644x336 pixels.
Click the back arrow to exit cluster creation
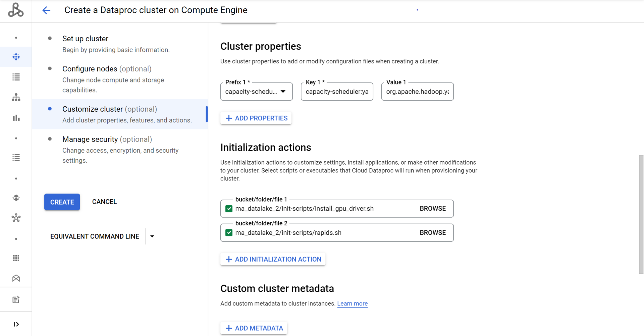[46, 10]
